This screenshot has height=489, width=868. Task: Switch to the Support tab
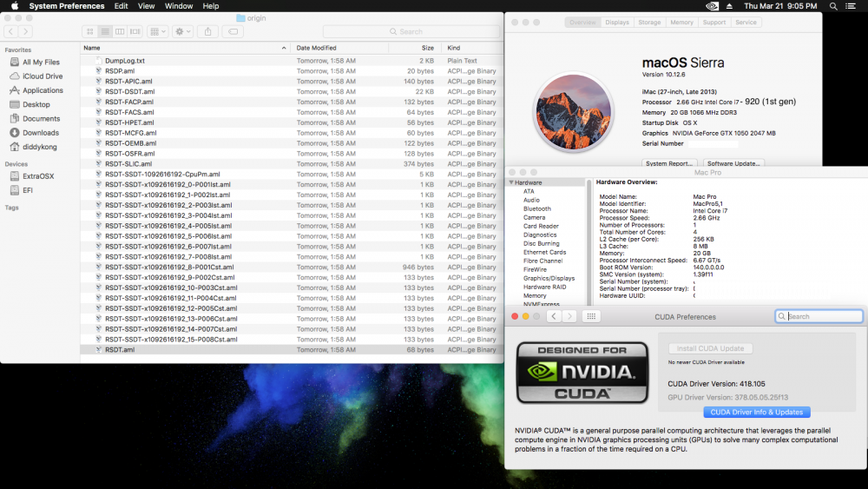(x=714, y=23)
